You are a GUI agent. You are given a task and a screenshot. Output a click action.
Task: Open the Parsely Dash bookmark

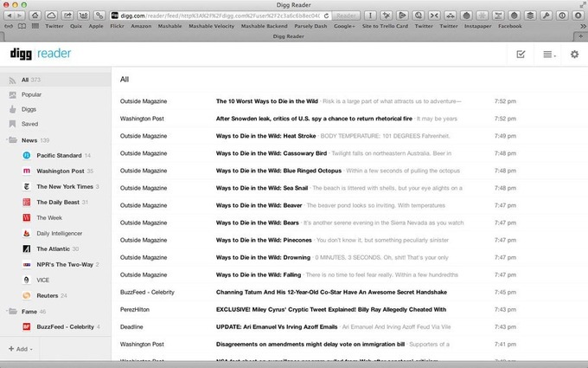pos(310,26)
